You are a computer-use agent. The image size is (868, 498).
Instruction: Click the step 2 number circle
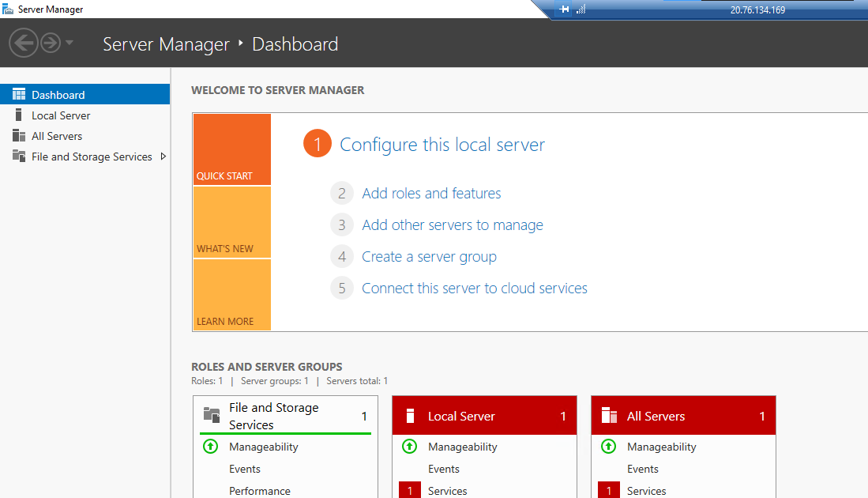pyautogui.click(x=341, y=193)
